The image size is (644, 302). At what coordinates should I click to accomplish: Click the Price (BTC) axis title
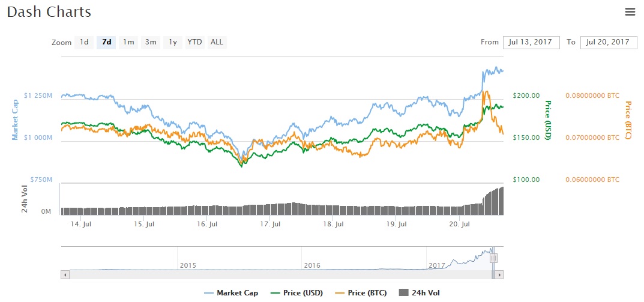point(627,120)
